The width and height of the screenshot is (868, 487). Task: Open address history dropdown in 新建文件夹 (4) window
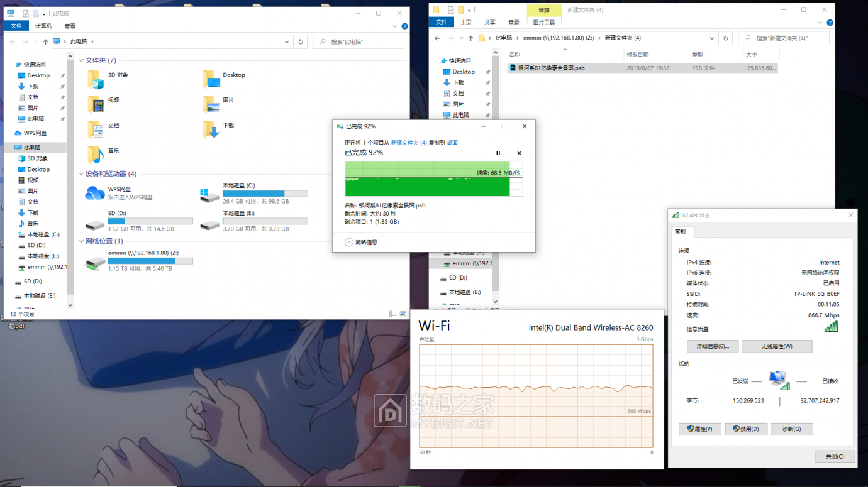tap(712, 38)
